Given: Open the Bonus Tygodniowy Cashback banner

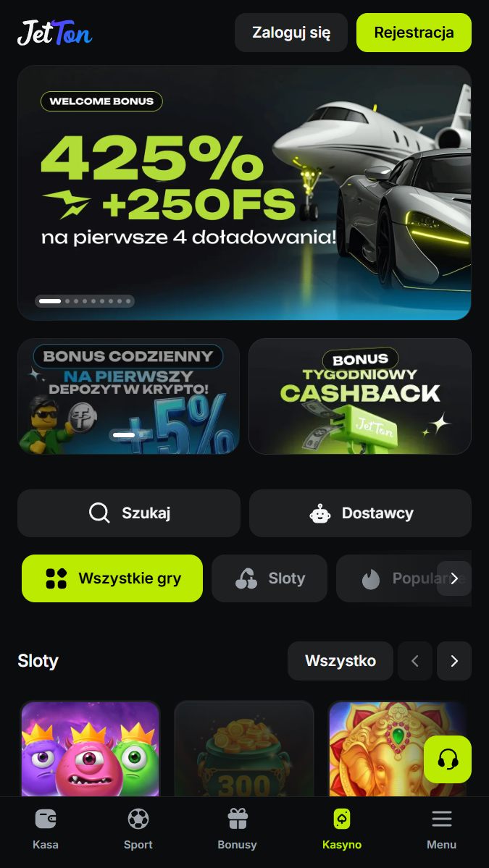Looking at the screenshot, I should point(360,397).
